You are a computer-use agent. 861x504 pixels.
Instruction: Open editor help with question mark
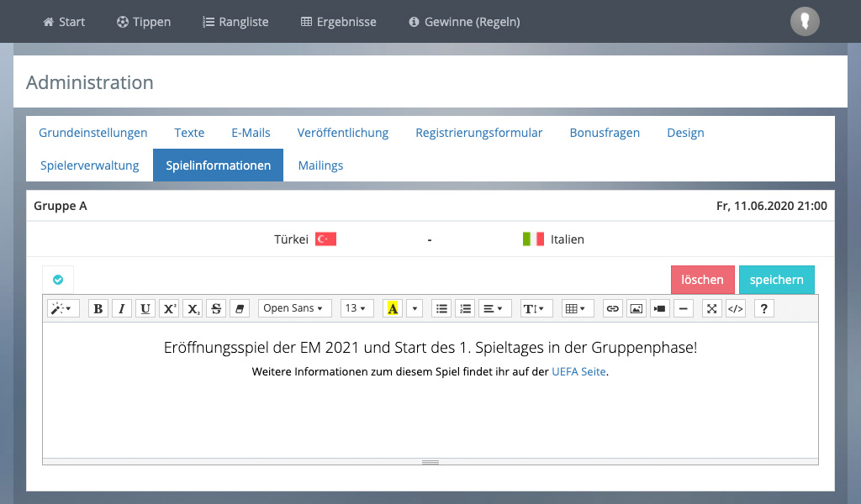click(x=763, y=308)
